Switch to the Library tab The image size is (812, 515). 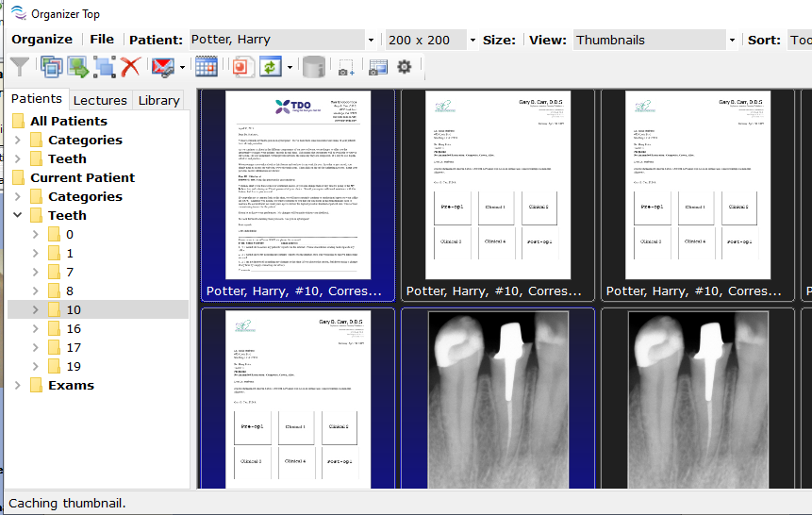click(158, 100)
